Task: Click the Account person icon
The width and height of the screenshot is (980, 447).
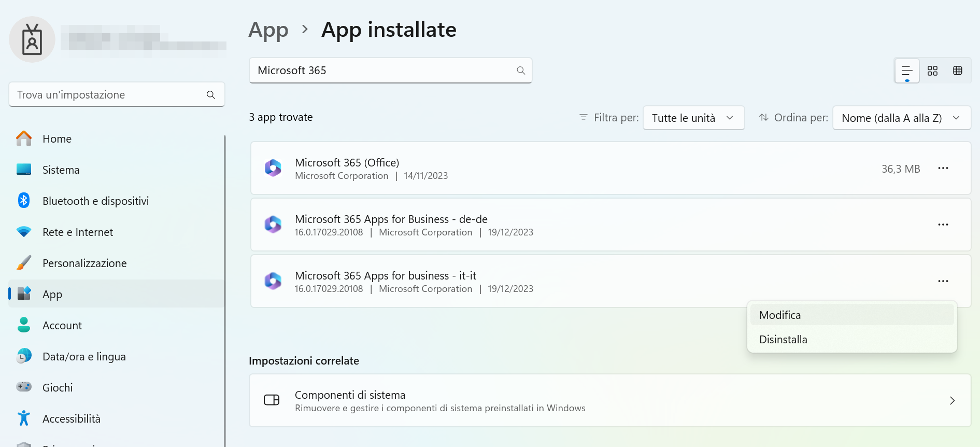Action: point(24,325)
